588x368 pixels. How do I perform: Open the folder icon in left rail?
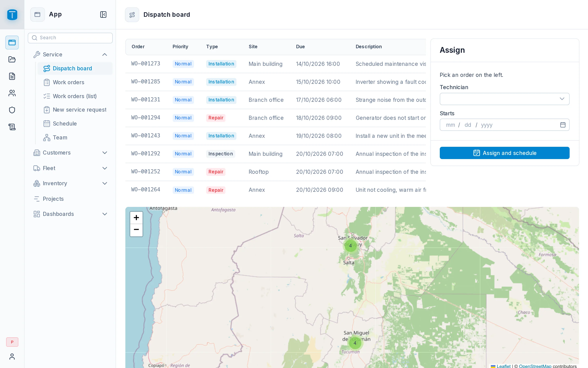pyautogui.click(x=12, y=59)
